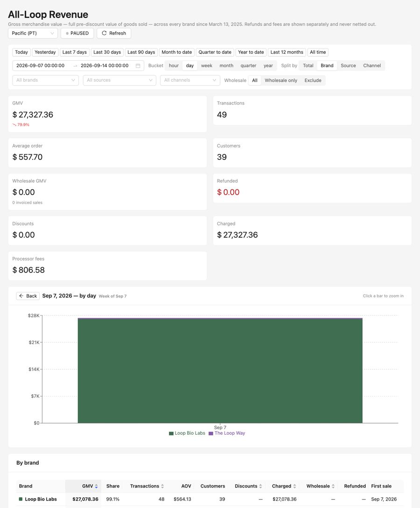Select the Yesterday preset
Viewport: 420px width, 508px height.
pos(45,52)
